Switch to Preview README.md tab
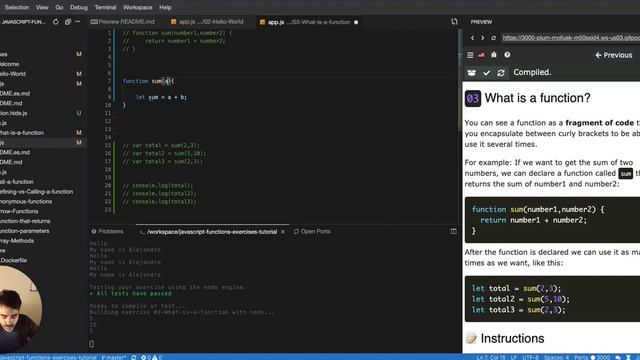Screen dimensions: 640x360 click(123, 22)
